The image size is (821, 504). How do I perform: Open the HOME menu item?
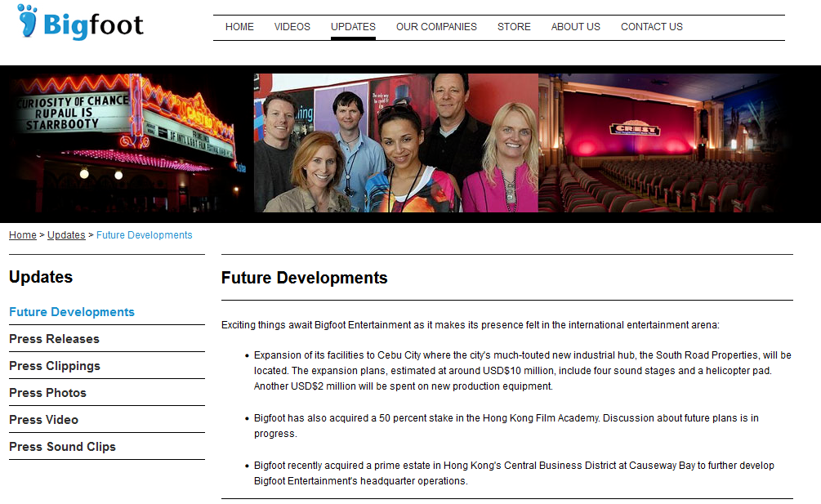(x=239, y=27)
